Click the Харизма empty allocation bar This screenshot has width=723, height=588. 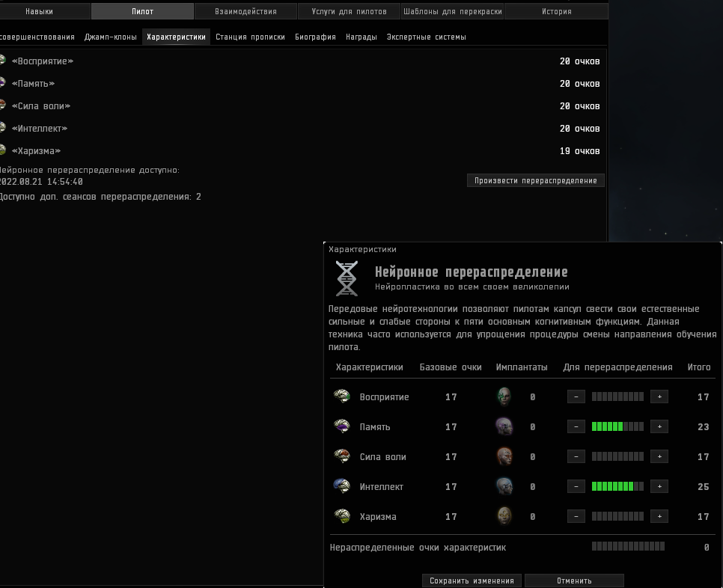(x=618, y=517)
